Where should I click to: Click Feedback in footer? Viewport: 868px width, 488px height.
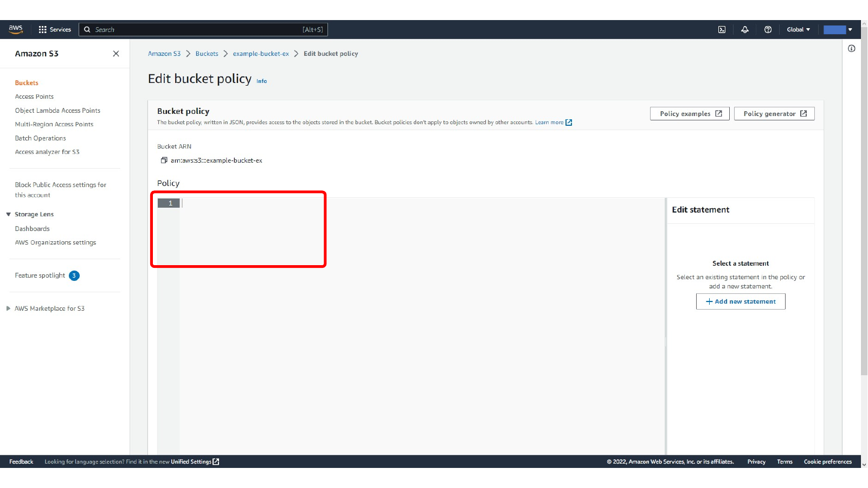click(21, 462)
